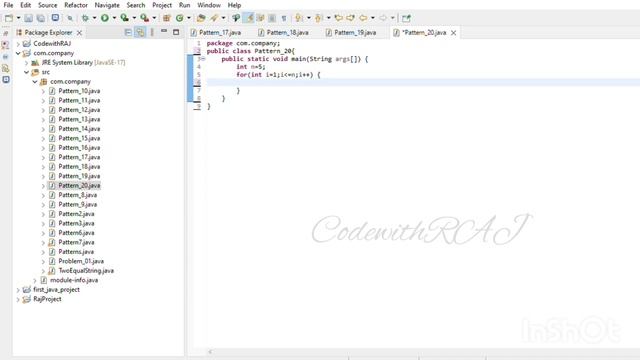The image size is (640, 360).
Task: Switch to the Pattern_17.java tab
Action: (x=220, y=33)
